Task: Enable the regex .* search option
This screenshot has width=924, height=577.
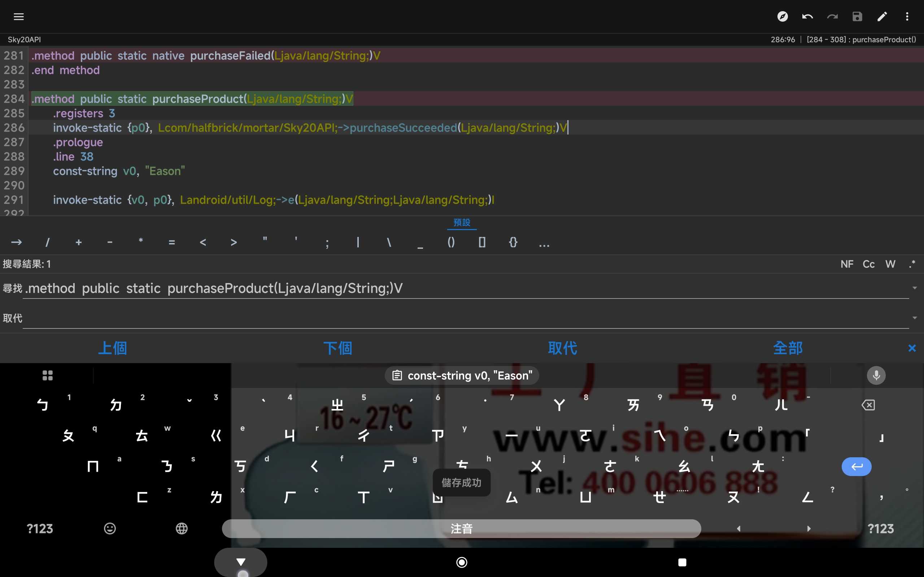Action: point(912,264)
